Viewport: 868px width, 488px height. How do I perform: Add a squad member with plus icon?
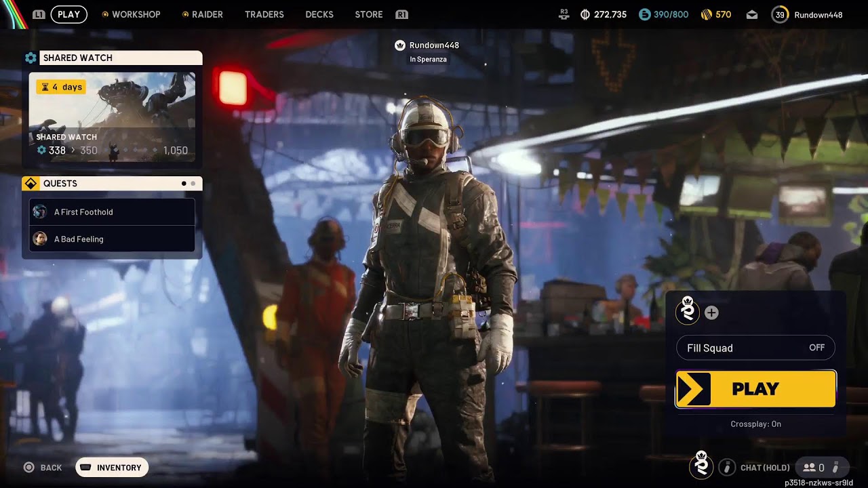[711, 312]
